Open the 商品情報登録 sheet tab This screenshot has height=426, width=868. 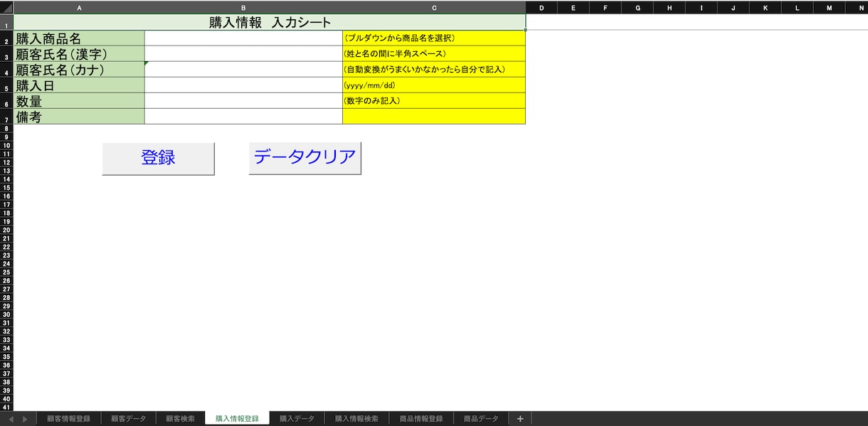point(421,419)
